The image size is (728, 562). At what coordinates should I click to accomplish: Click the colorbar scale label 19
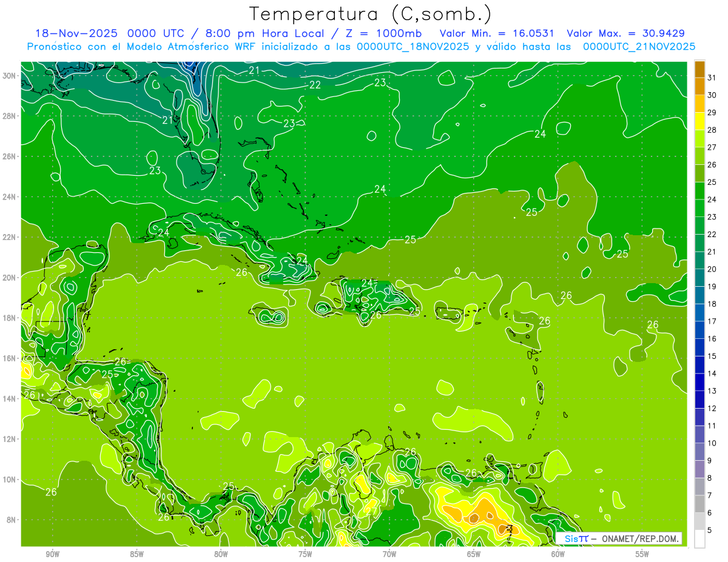click(x=712, y=286)
